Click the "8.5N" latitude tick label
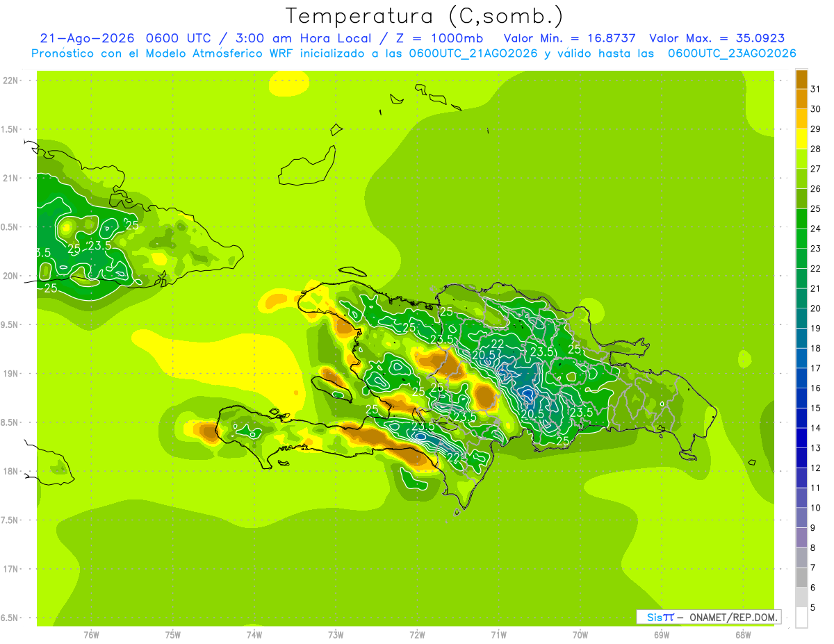Screen dimensions: 834x644 pyautogui.click(x=11, y=423)
